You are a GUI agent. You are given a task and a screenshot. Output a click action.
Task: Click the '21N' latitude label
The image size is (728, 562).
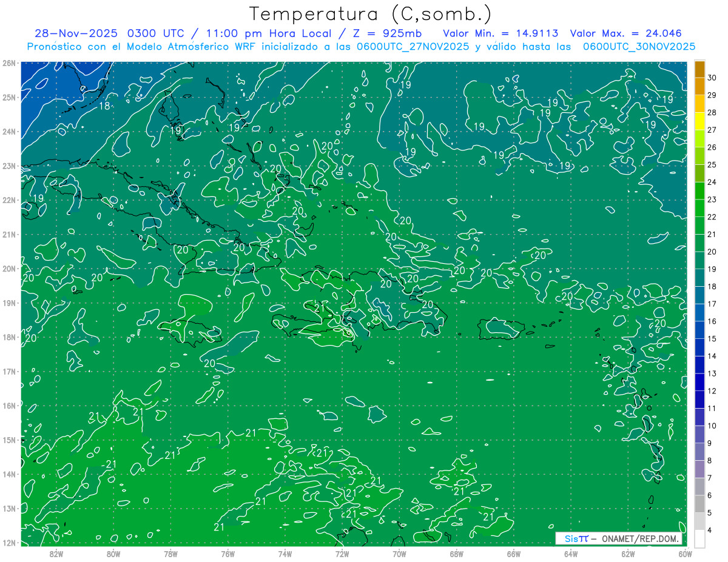click(8, 234)
